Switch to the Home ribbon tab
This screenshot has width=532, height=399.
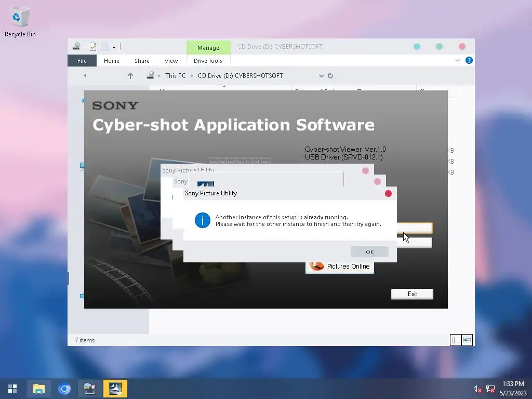112,61
